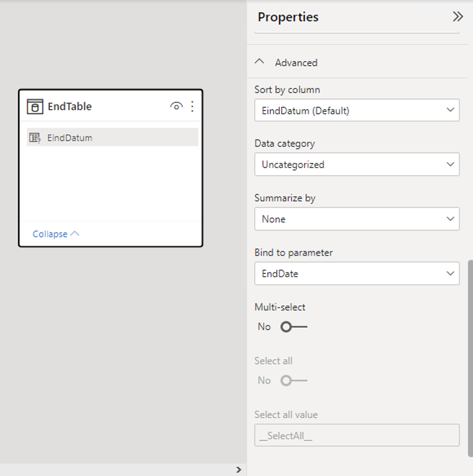Click the Bind to parameter label
473x476 pixels.
pyautogui.click(x=294, y=253)
